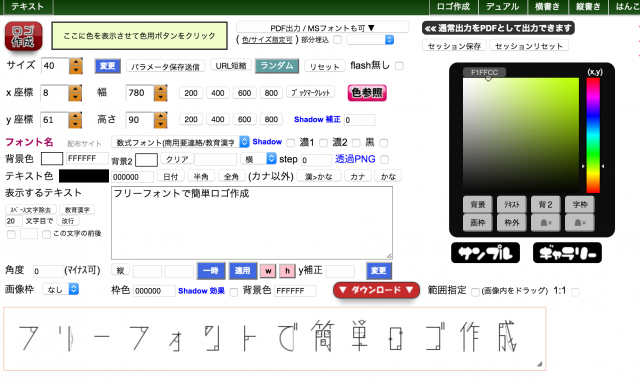This screenshot has height=388, width=640.
Task: Open the dropdown next to 部分埋込
Action: point(370,40)
